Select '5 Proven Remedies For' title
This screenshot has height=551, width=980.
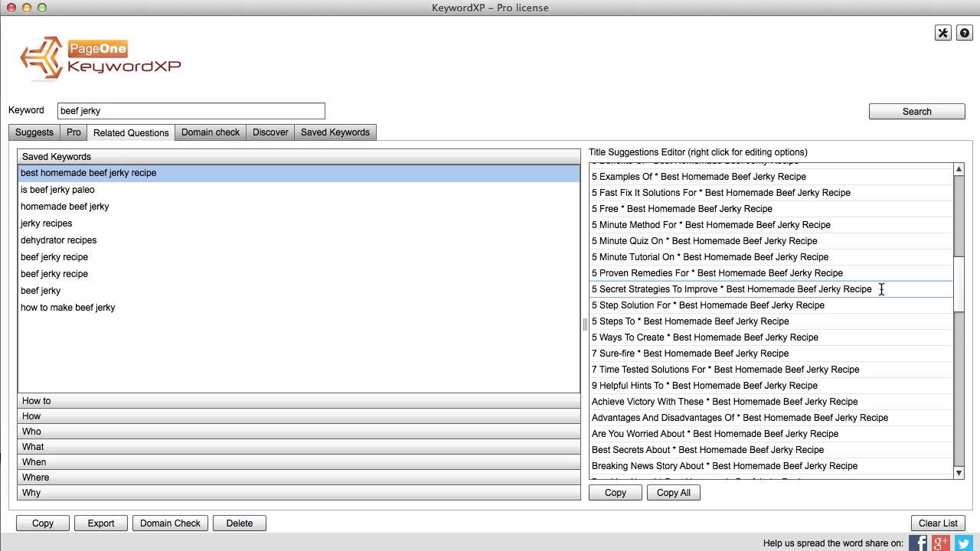[771, 273]
